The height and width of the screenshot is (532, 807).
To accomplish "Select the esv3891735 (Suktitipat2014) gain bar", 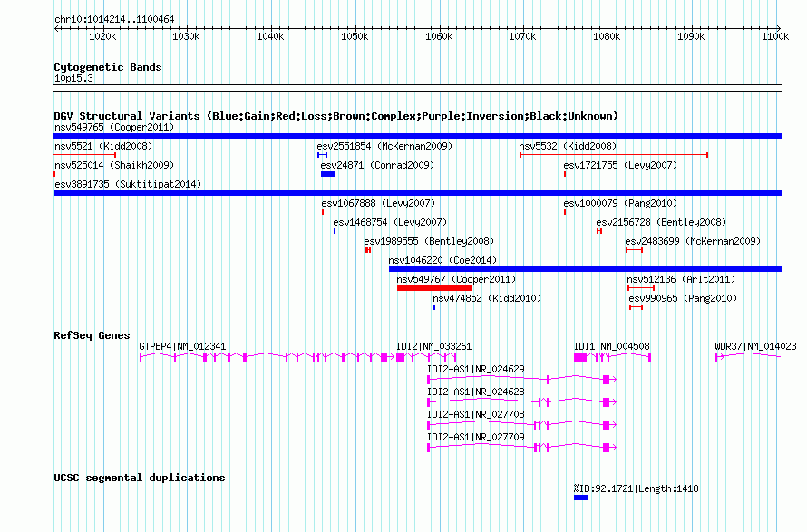I will coord(417,193).
